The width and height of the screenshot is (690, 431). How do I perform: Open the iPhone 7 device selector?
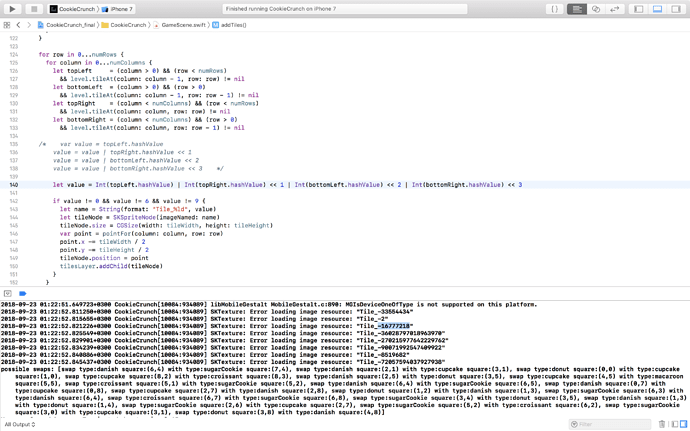click(118, 9)
